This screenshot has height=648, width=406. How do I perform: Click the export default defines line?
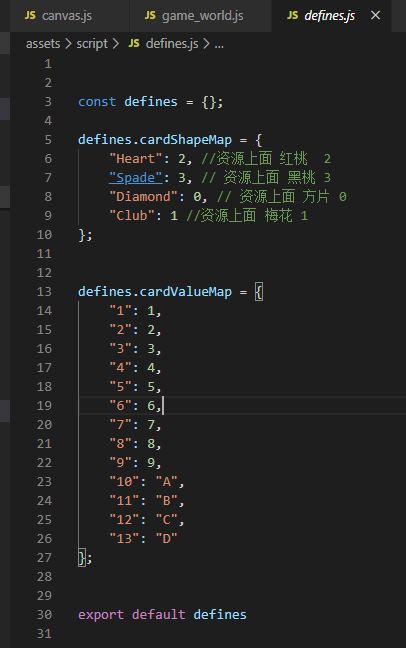tap(162, 615)
